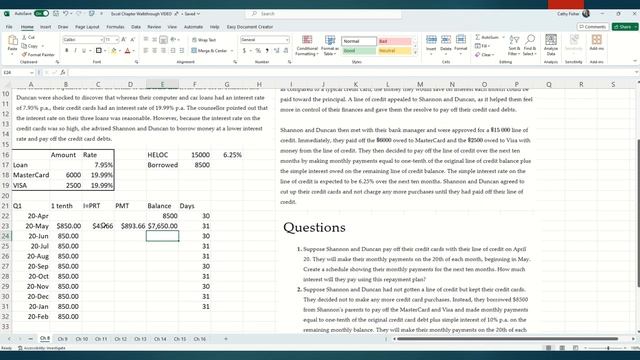
Task: Open the Comments button
Action: pos(593,27)
